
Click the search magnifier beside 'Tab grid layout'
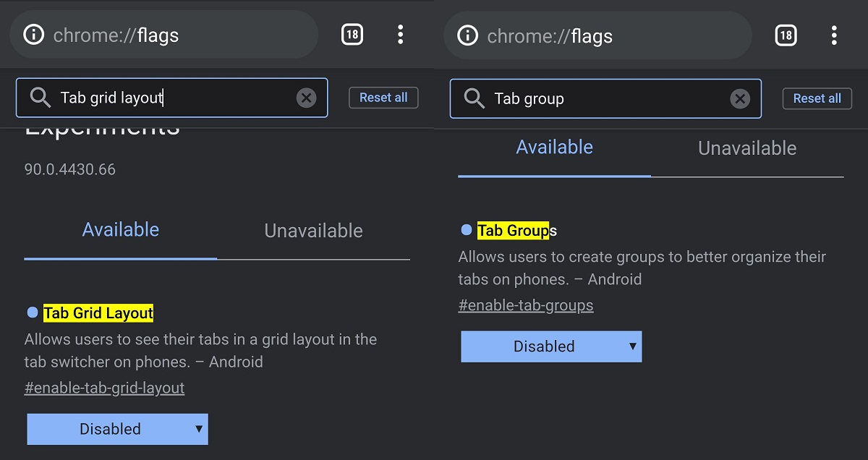pyautogui.click(x=41, y=98)
